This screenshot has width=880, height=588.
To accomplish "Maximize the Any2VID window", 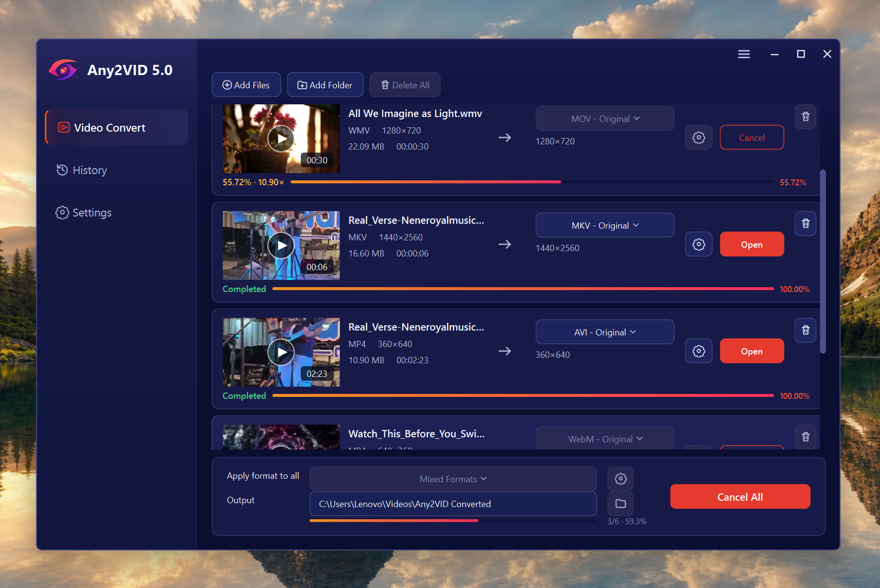I will click(801, 54).
